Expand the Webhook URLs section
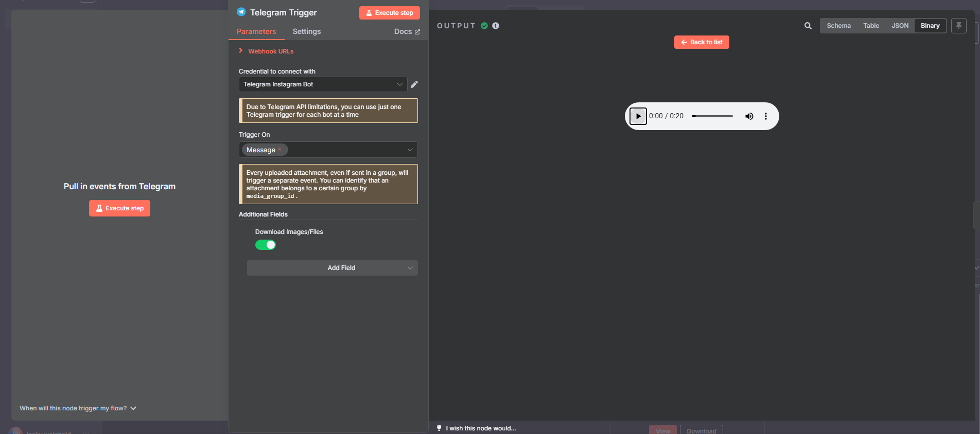Screen dimensions: 980x434 [x=266, y=51]
